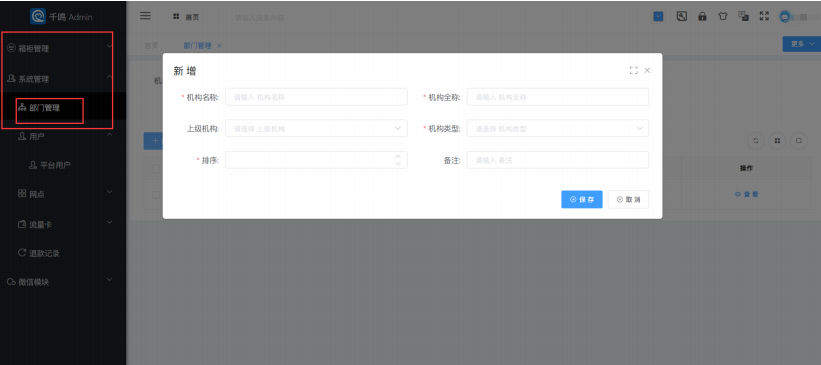Expand the 流量卡 menu chevron

(109, 223)
